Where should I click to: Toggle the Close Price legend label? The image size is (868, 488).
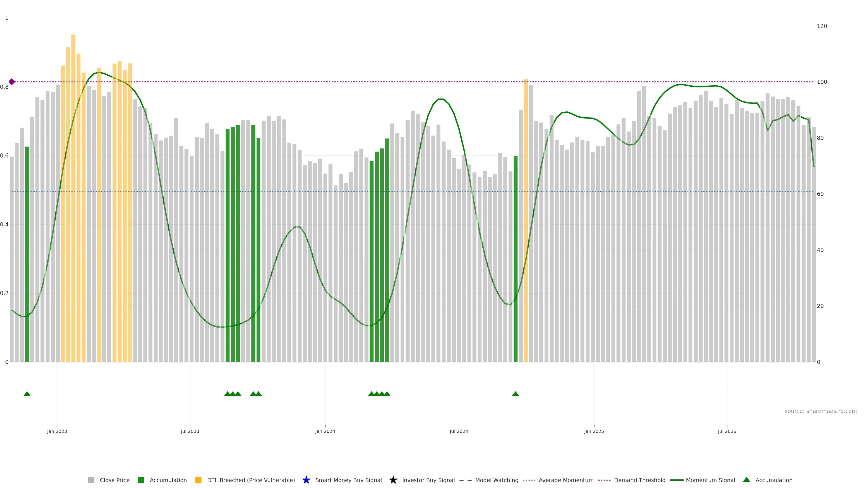coord(115,480)
